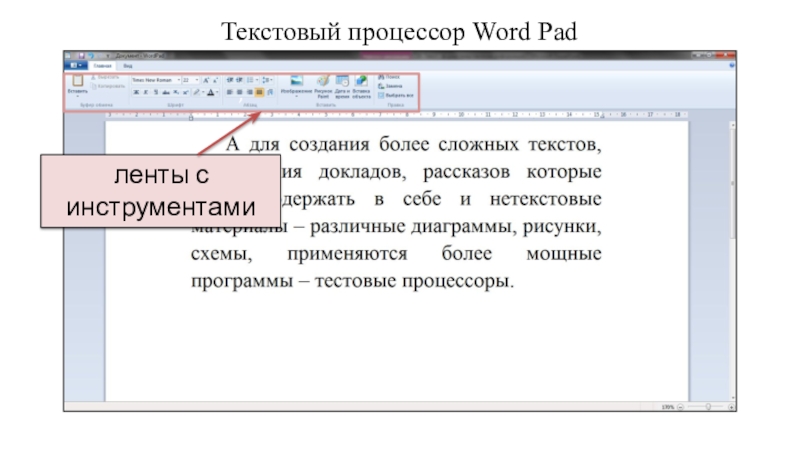
Task: Click the blue Help icon
Action: tap(732, 66)
